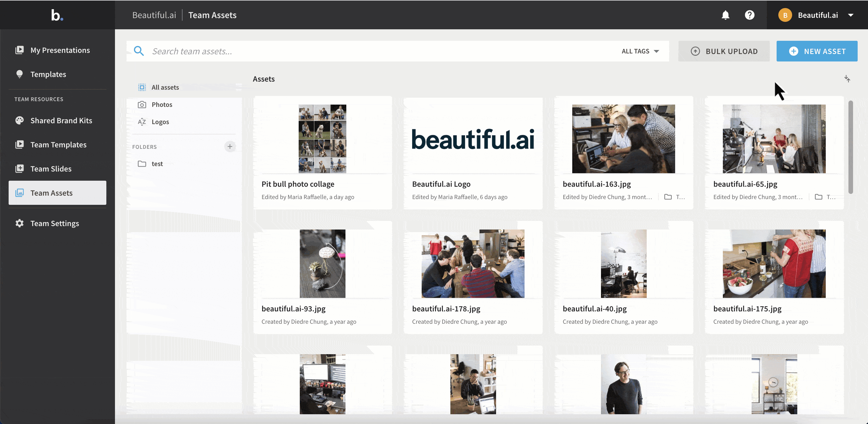Screen dimensions: 868x424
Task: Click the sort icon beside Assets header
Action: [x=847, y=79]
